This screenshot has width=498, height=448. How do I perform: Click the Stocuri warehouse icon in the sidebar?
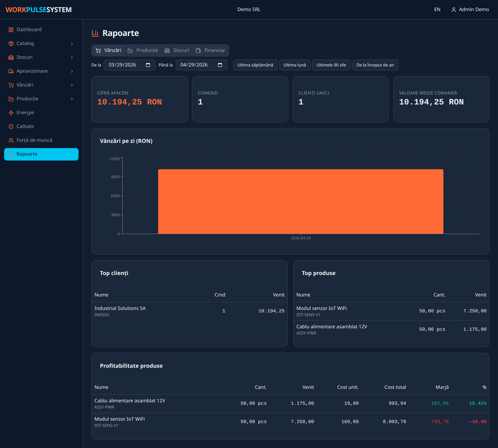pos(11,57)
